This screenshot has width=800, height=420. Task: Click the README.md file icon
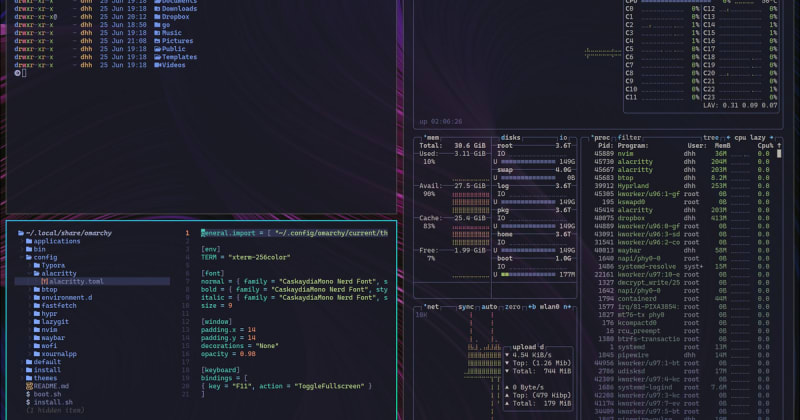pyautogui.click(x=28, y=386)
